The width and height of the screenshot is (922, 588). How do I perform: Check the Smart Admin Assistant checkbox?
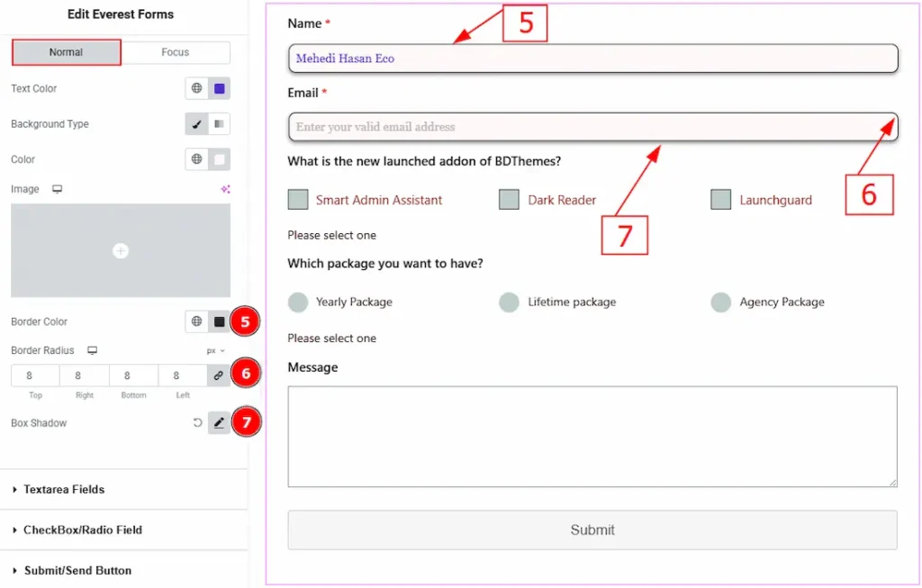coord(298,200)
